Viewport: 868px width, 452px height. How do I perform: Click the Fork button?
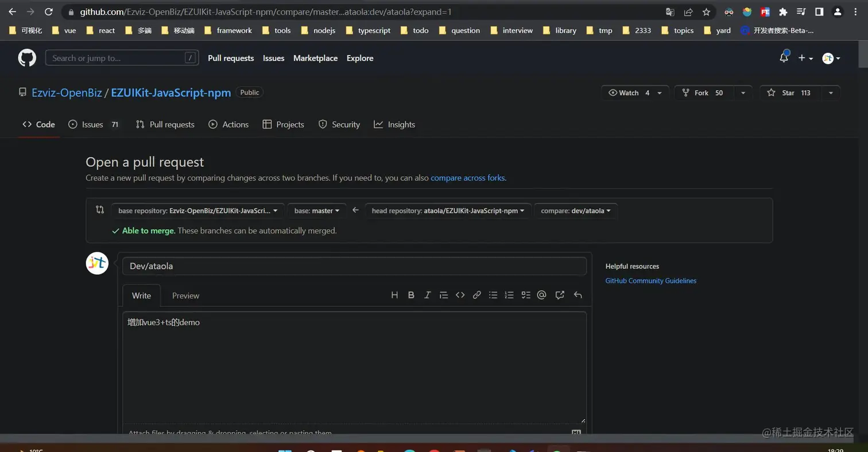pos(704,93)
